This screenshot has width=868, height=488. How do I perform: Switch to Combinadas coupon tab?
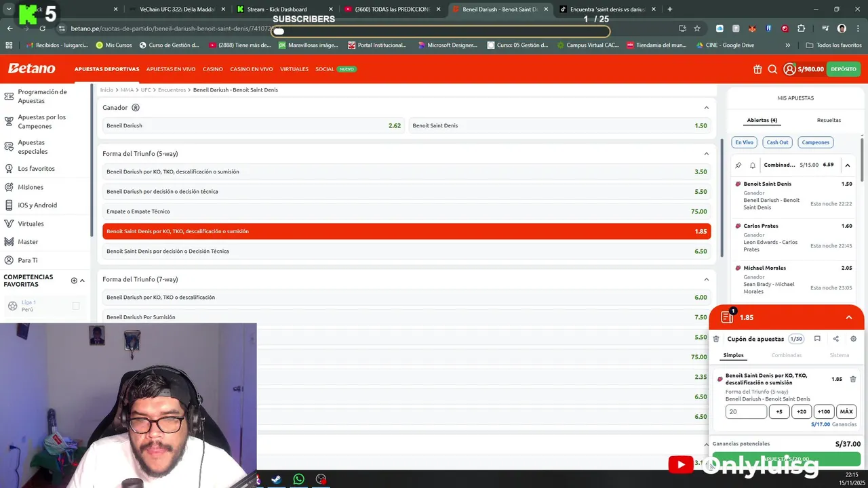coord(787,355)
